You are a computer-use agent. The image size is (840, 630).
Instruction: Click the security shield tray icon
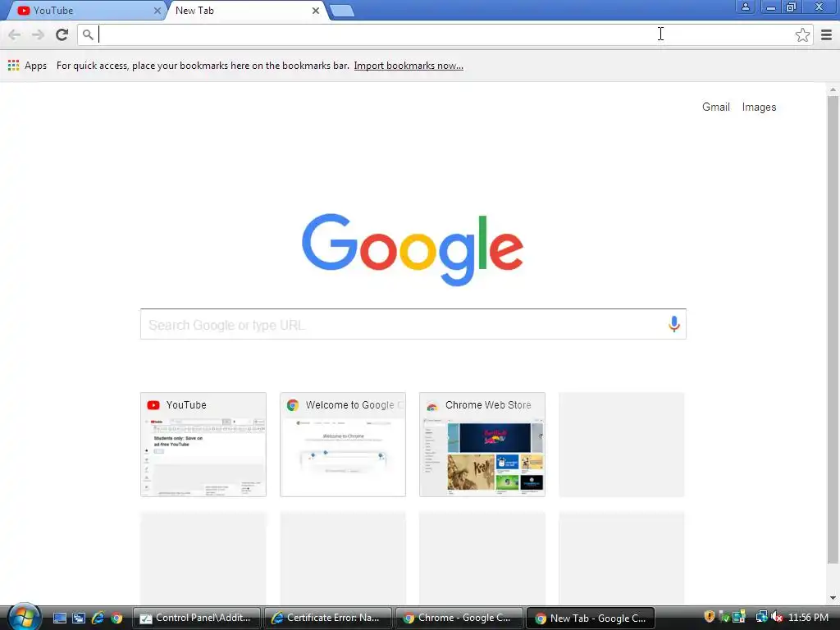click(710, 617)
